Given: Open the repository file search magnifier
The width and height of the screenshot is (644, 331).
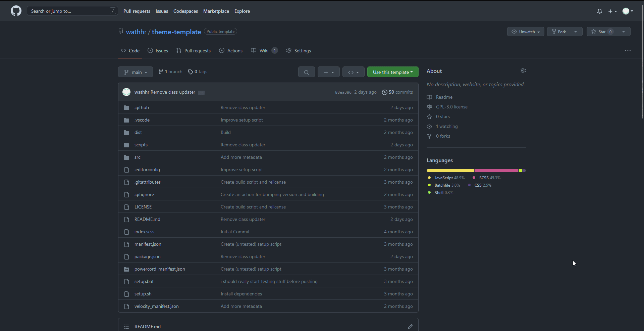Looking at the screenshot, I should (306, 72).
